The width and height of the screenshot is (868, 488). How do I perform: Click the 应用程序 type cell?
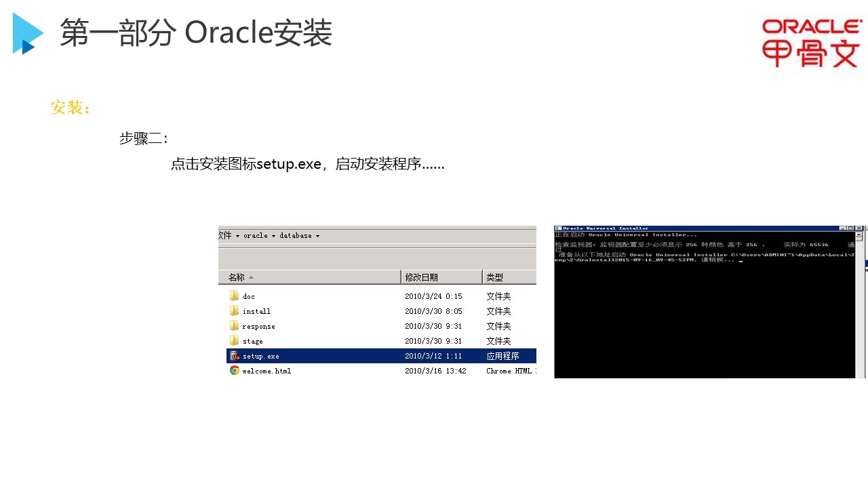502,356
